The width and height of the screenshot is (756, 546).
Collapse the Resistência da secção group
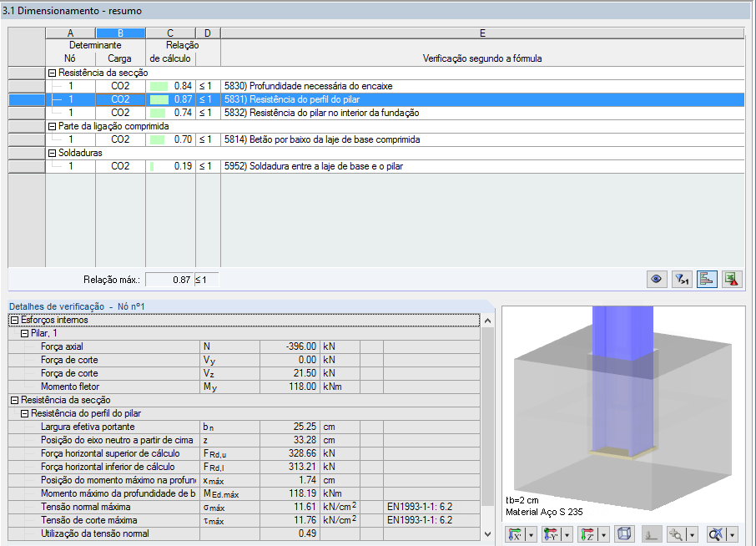pos(51,73)
